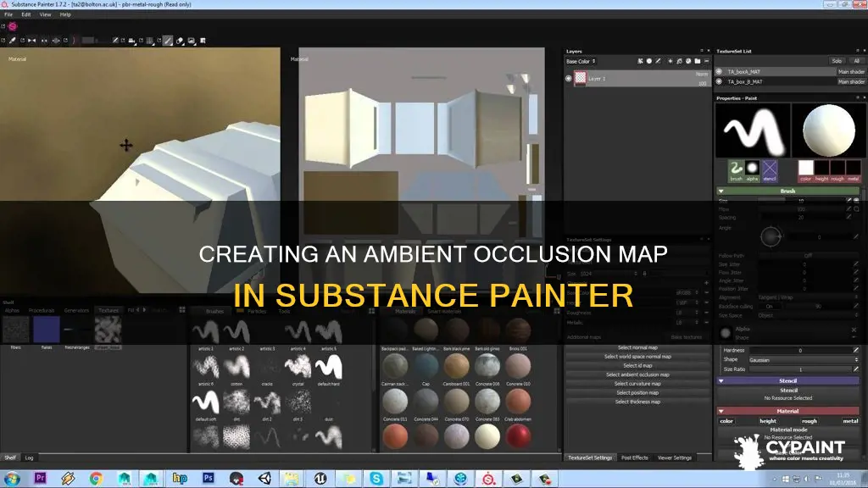The image size is (868, 488).
Task: Open the Edit menu
Action: [x=26, y=14]
